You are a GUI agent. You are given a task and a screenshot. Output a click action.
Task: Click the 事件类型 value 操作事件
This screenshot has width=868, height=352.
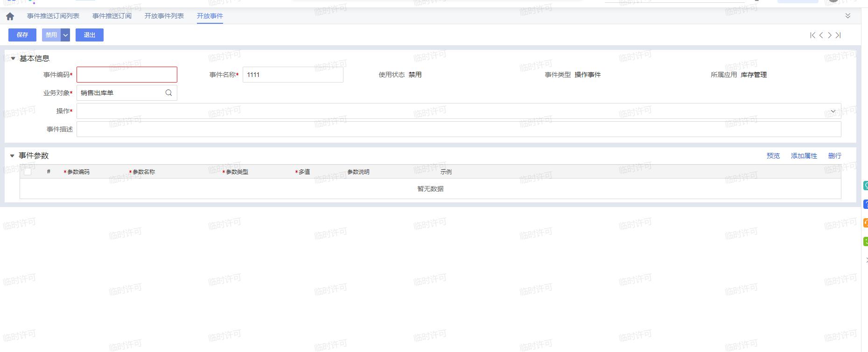point(588,75)
